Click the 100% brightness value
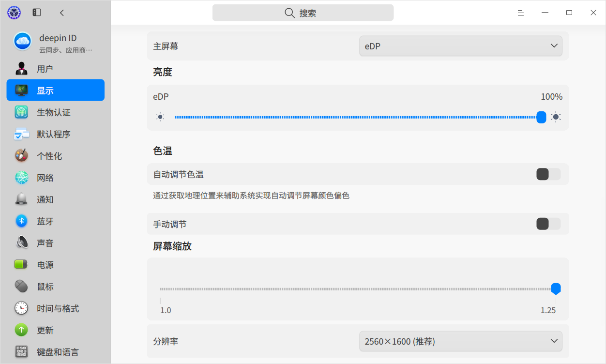Screen dimensions: 606x364 (552, 97)
